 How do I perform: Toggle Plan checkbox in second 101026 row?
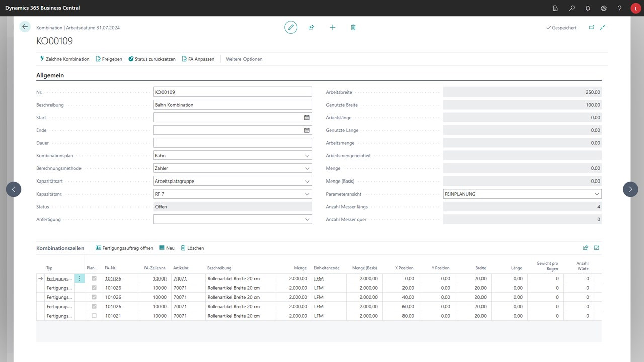pos(94,288)
